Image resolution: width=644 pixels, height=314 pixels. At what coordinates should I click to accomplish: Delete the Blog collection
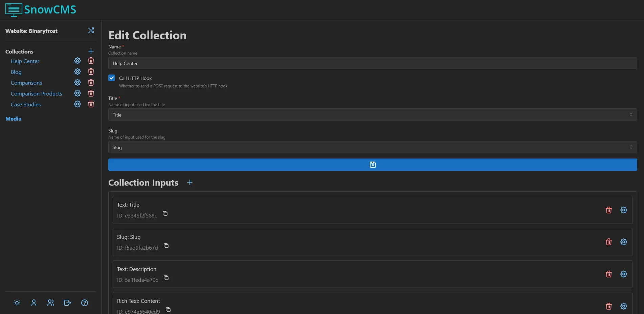pos(91,71)
